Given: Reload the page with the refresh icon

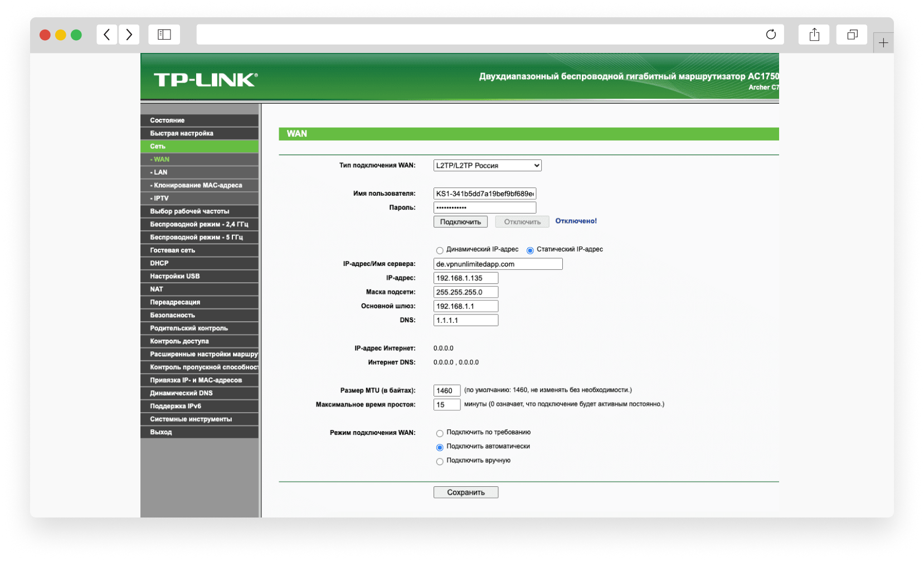Looking at the screenshot, I should (771, 35).
